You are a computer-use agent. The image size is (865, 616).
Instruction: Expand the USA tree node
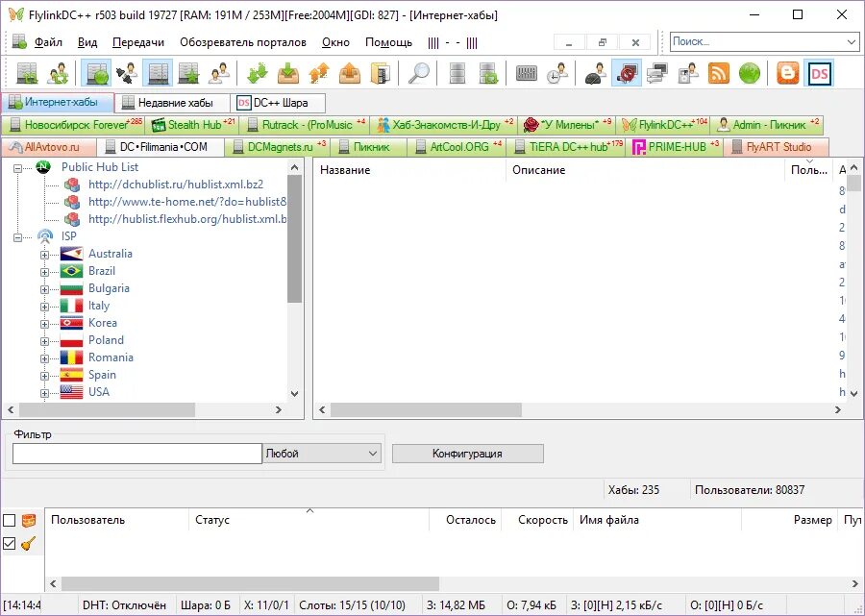click(x=44, y=393)
